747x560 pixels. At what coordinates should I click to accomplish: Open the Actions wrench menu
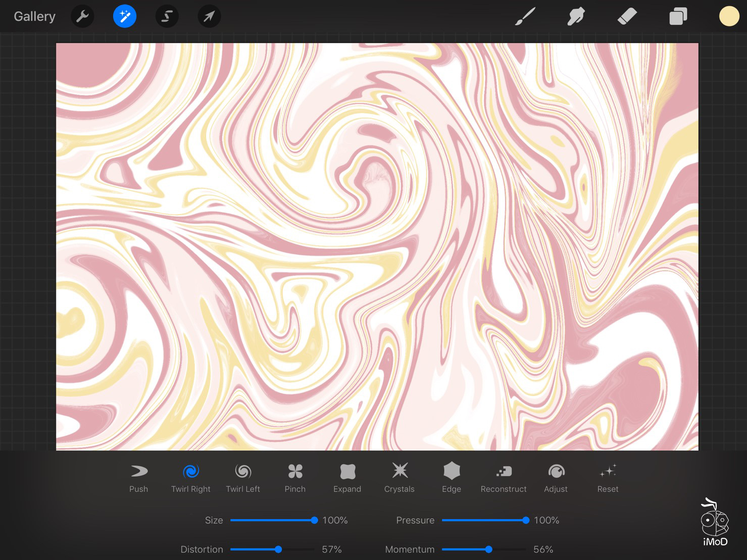(82, 17)
